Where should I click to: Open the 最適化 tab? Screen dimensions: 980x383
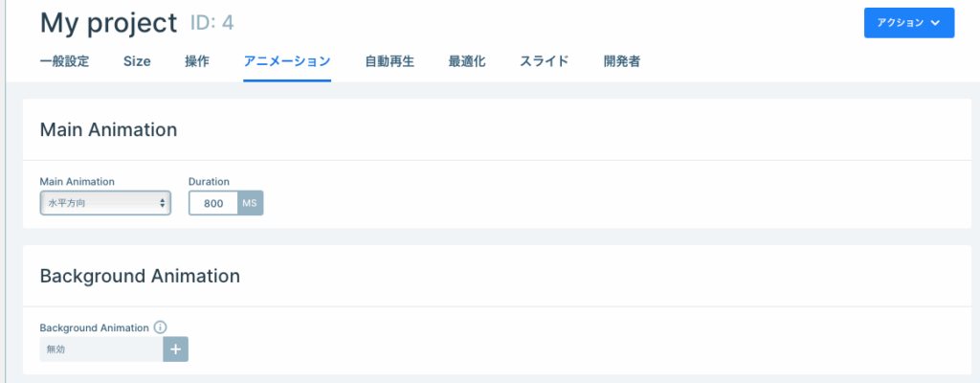pyautogui.click(x=467, y=61)
